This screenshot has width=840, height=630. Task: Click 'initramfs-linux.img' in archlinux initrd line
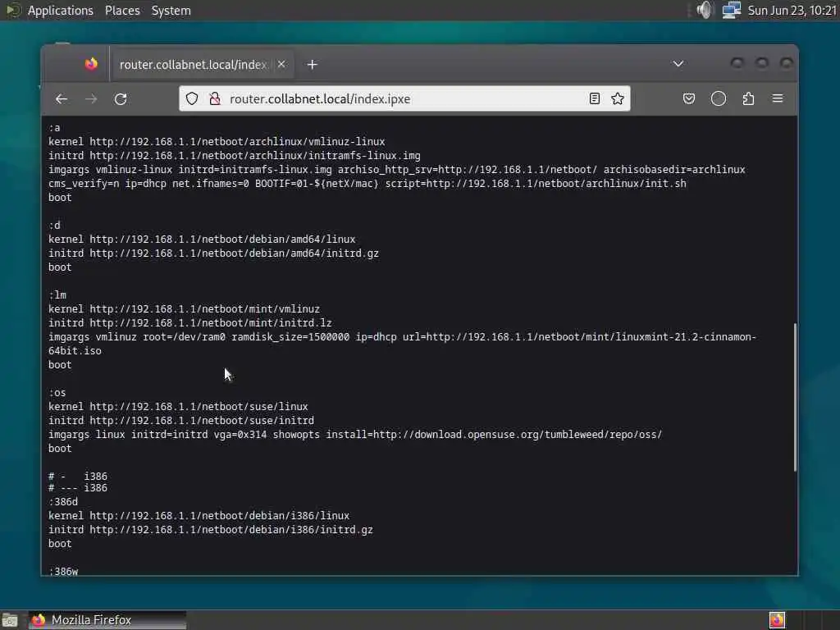coord(364,155)
